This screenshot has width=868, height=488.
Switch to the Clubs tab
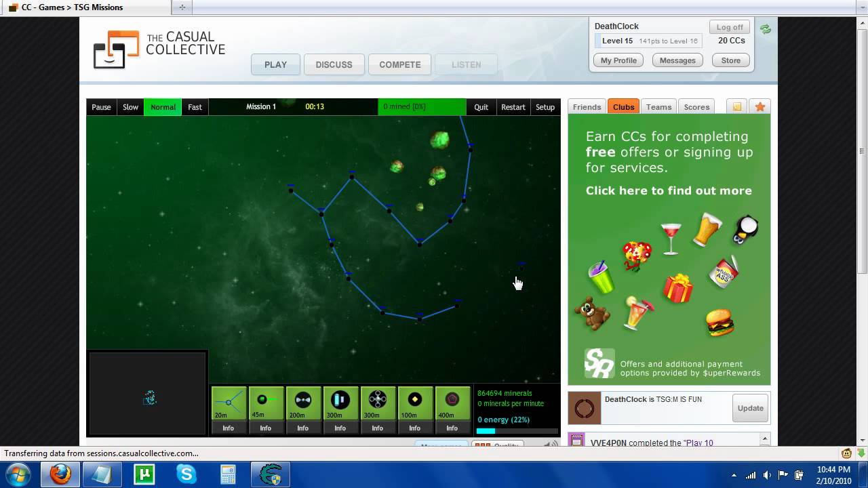click(623, 107)
